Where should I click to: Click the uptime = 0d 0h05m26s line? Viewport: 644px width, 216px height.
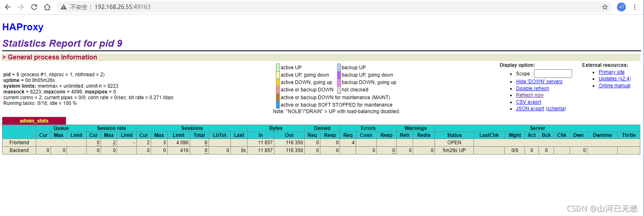(x=29, y=80)
